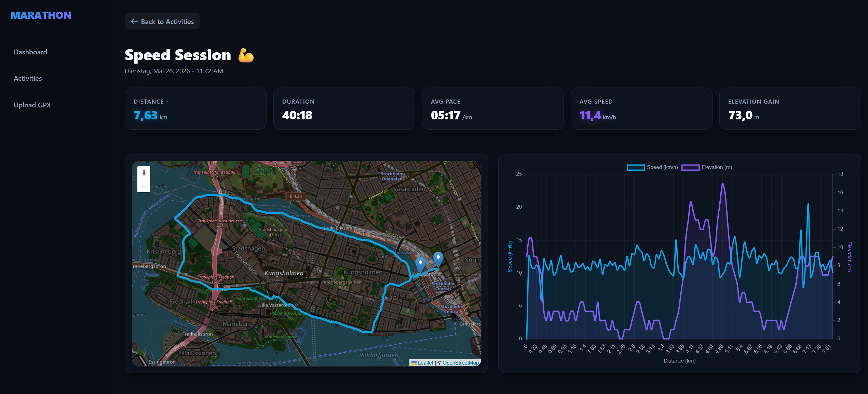Click the flexed biceps emoji in title
868x394 pixels.
click(x=246, y=55)
